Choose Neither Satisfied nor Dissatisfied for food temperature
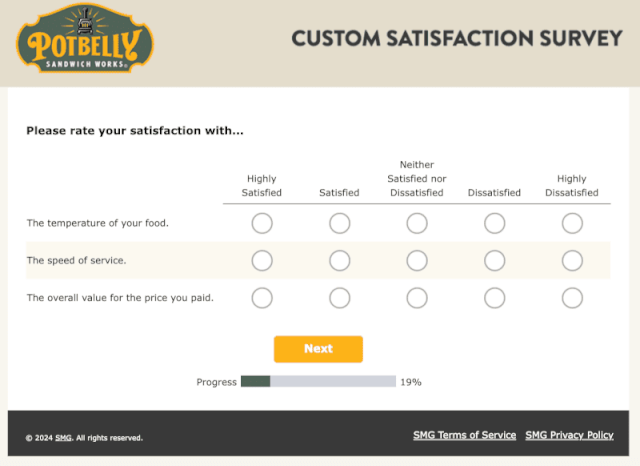The height and width of the screenshot is (466, 640). click(417, 223)
